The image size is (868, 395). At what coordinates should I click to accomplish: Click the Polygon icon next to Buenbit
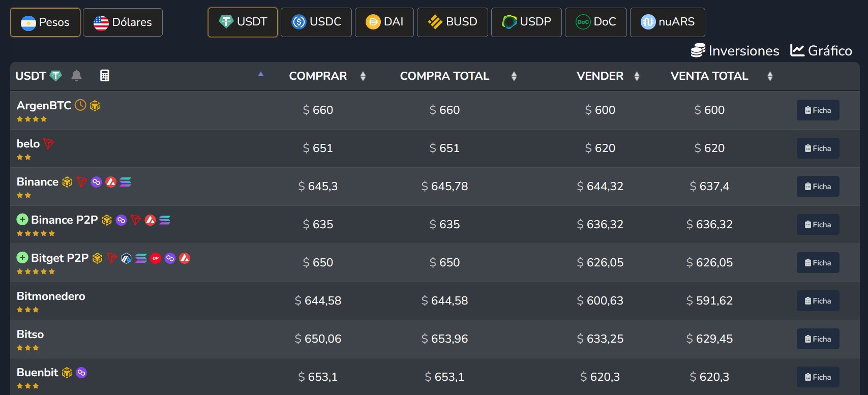click(x=81, y=373)
